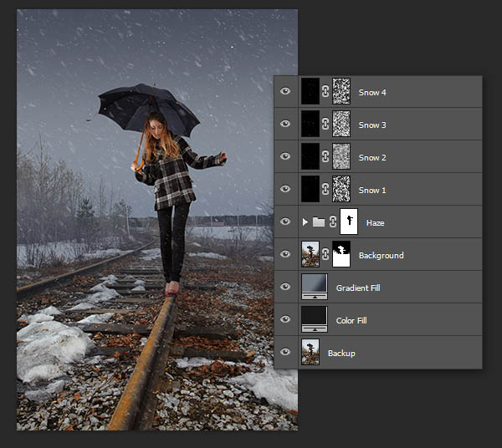Click the Haze group folder icon
Image resolution: width=502 pixels, height=448 pixels.
pyautogui.click(x=318, y=222)
